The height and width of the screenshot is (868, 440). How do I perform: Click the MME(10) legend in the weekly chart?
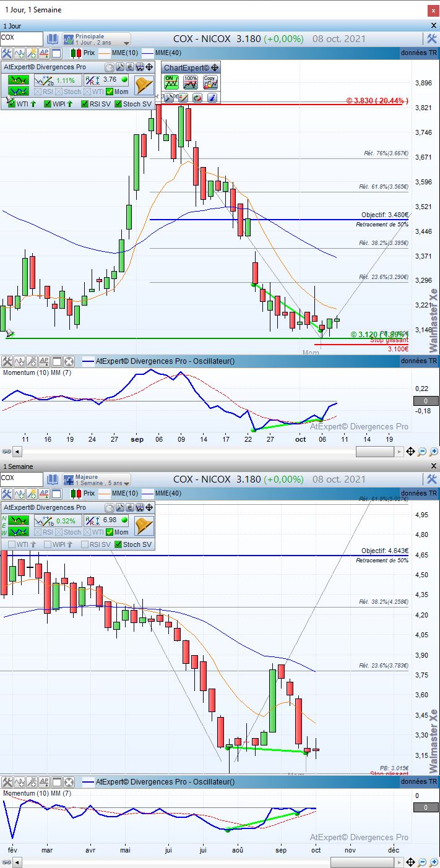click(x=125, y=494)
